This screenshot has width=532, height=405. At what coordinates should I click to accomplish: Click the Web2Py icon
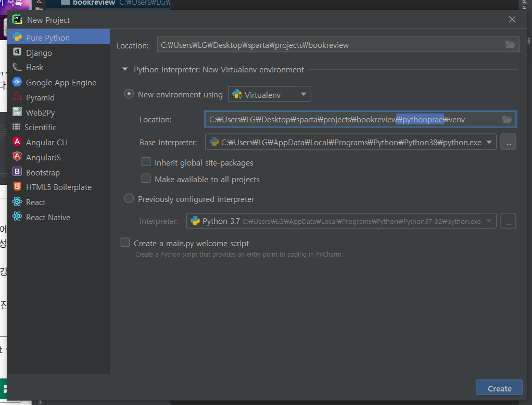17,111
